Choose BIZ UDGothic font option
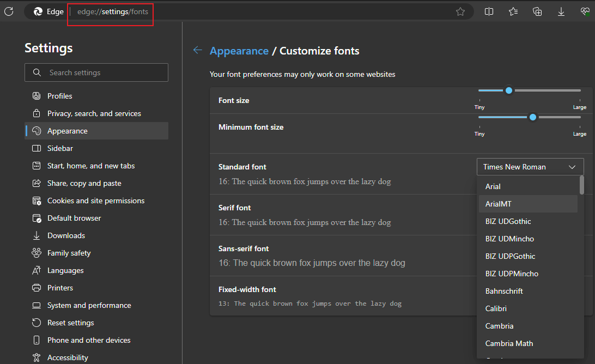This screenshot has width=595, height=364. click(528, 221)
